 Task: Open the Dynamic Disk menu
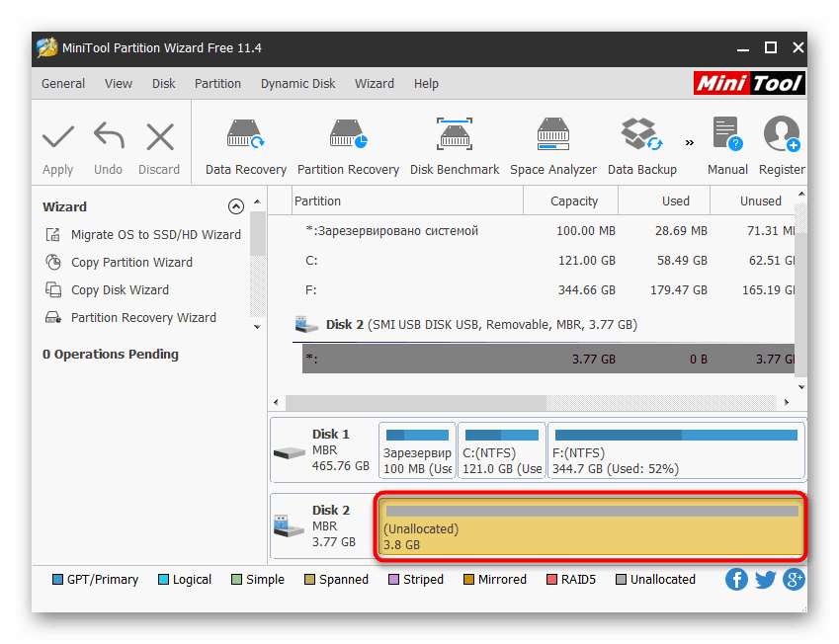[x=298, y=83]
